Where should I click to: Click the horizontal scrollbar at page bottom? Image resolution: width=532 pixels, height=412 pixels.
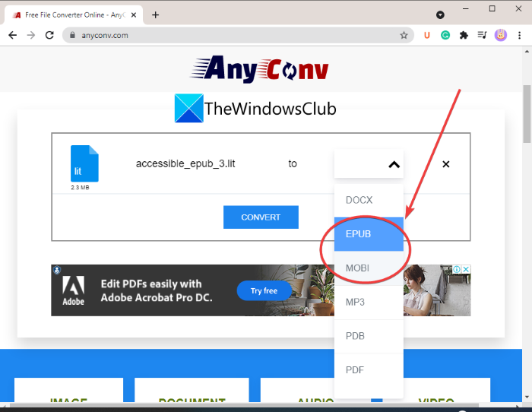click(x=244, y=405)
